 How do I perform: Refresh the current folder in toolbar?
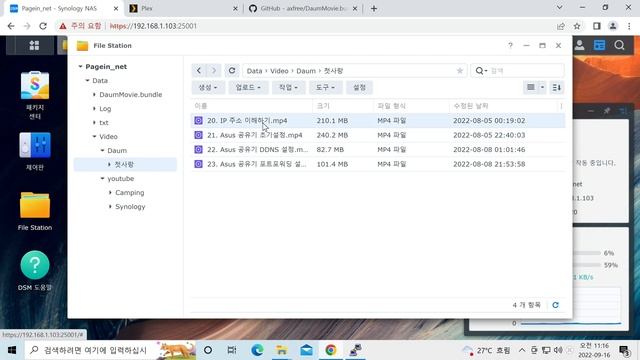pyautogui.click(x=232, y=71)
